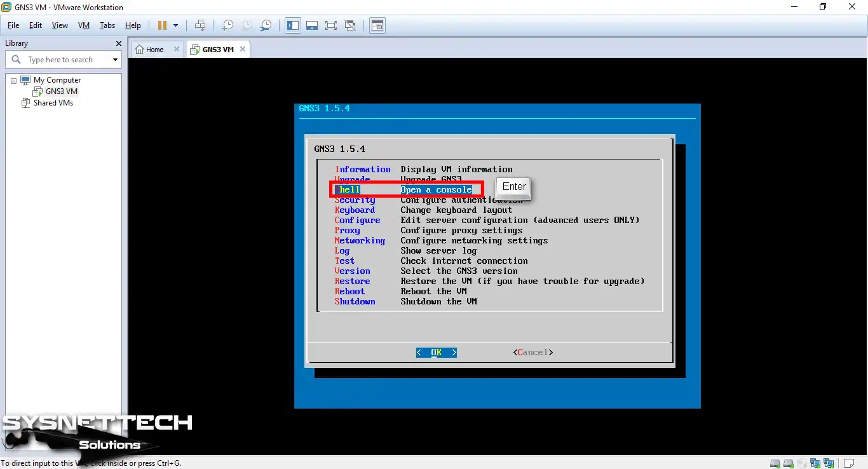
Task: Click the Networking menu entry
Action: pos(360,240)
